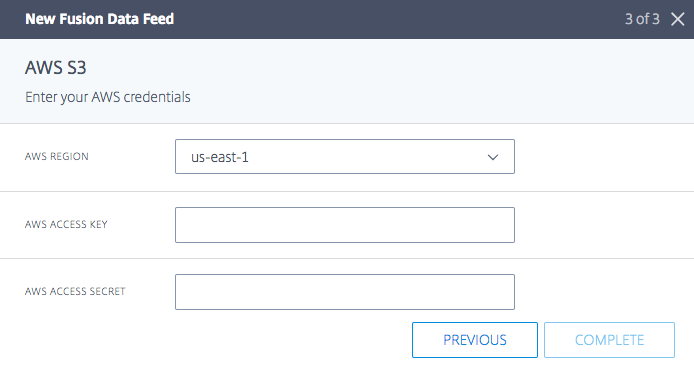694x367 pixels.
Task: Click the AWS S3 heading
Action: (x=55, y=68)
